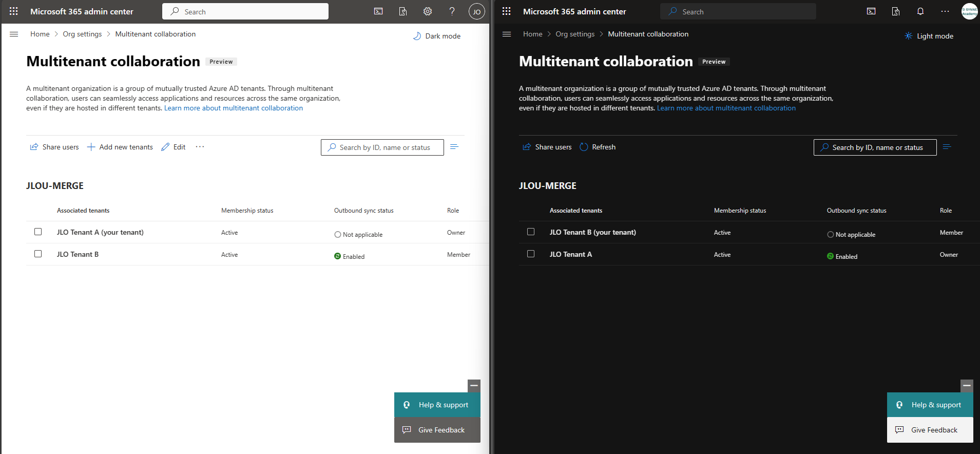The height and width of the screenshot is (454, 980).
Task: Open Learn more link in right window
Action: 726,108
